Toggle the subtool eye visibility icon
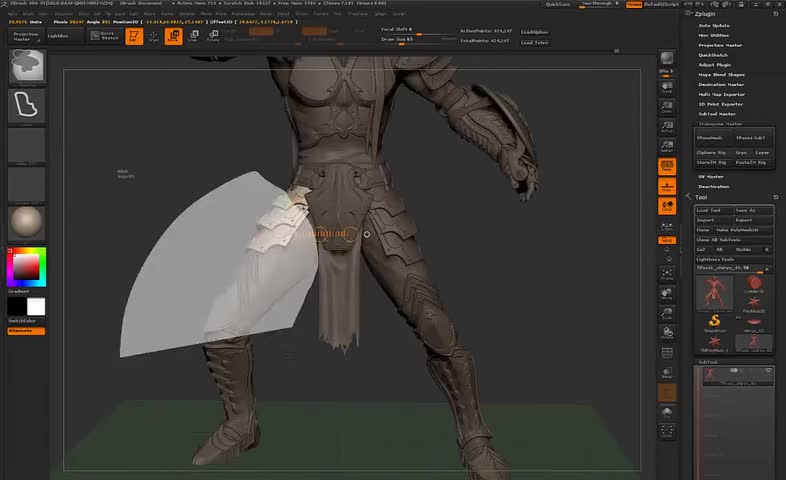 pyautogui.click(x=768, y=371)
